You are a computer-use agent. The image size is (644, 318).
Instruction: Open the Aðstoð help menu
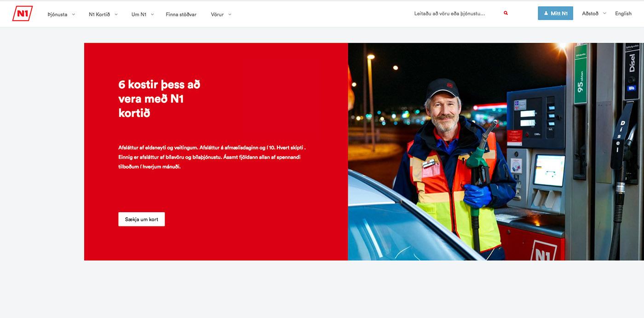coord(590,13)
